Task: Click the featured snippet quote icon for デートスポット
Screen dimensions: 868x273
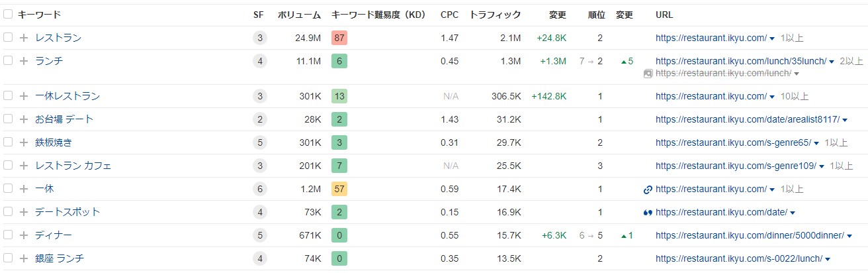Action: [x=648, y=212]
